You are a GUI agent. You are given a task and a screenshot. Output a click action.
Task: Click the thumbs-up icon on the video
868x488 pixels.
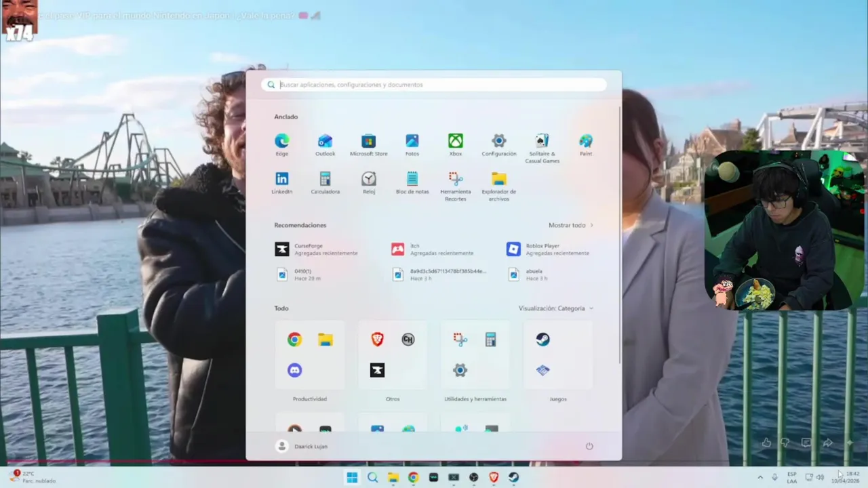click(766, 443)
